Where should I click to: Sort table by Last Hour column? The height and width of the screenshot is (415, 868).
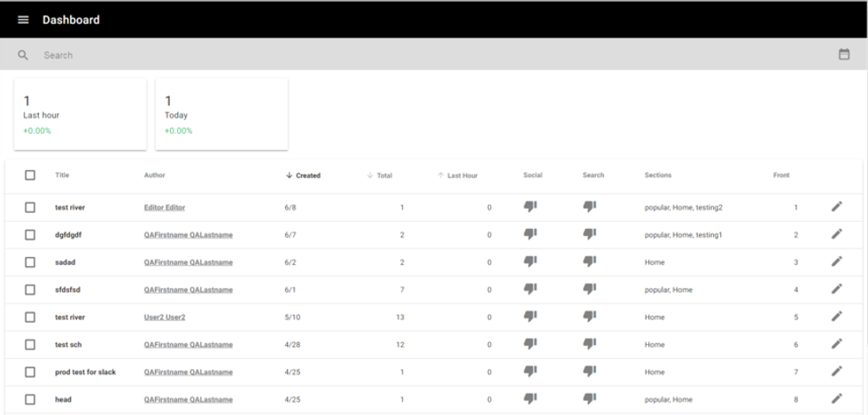tap(461, 176)
